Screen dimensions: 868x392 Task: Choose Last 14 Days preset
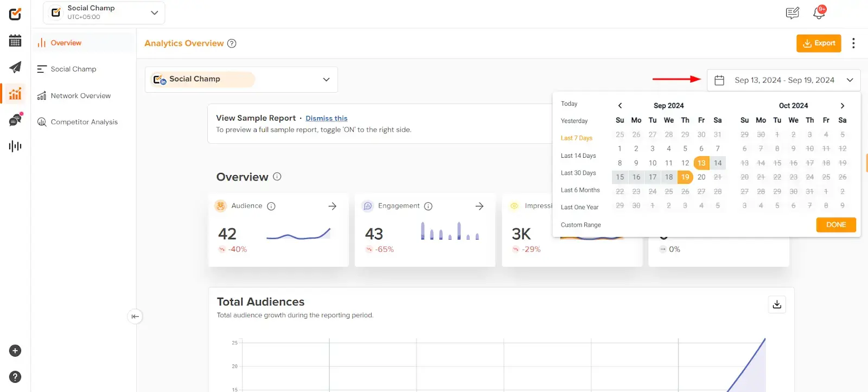578,156
